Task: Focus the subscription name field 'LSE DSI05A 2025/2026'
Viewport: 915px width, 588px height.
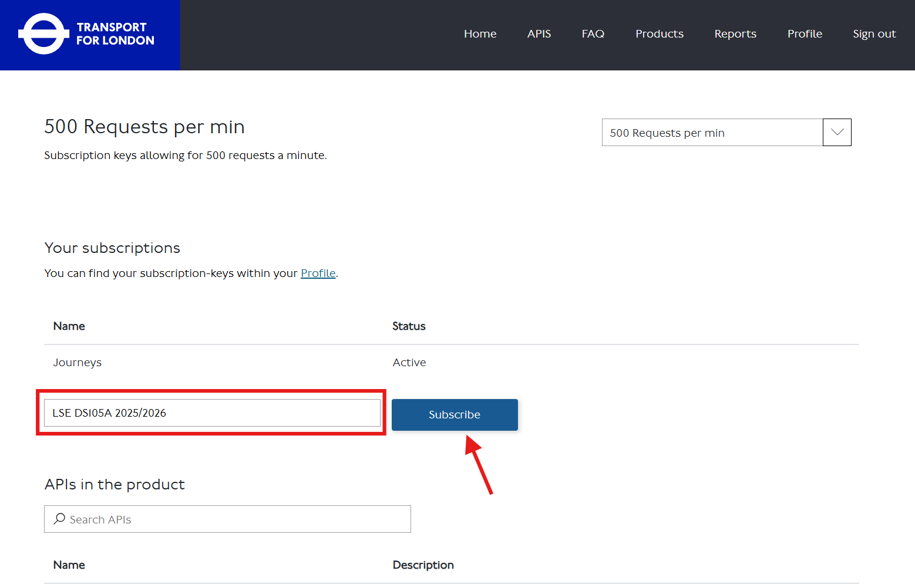Action: [211, 413]
